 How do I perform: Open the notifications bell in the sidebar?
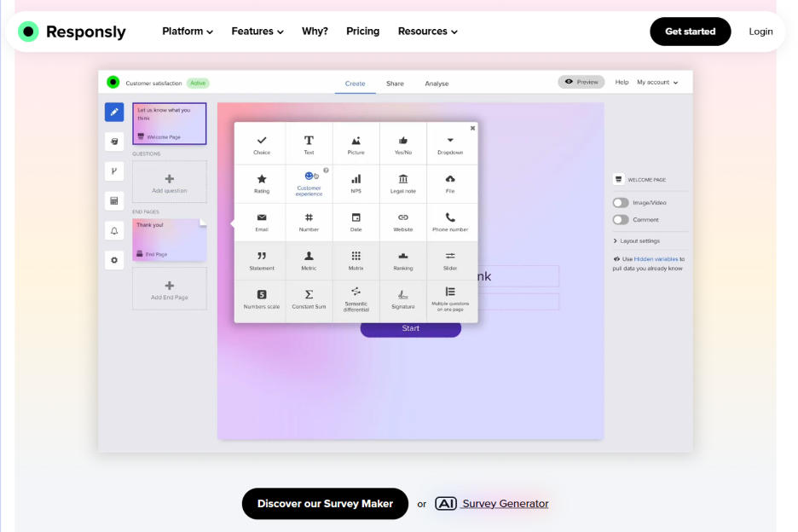114,230
